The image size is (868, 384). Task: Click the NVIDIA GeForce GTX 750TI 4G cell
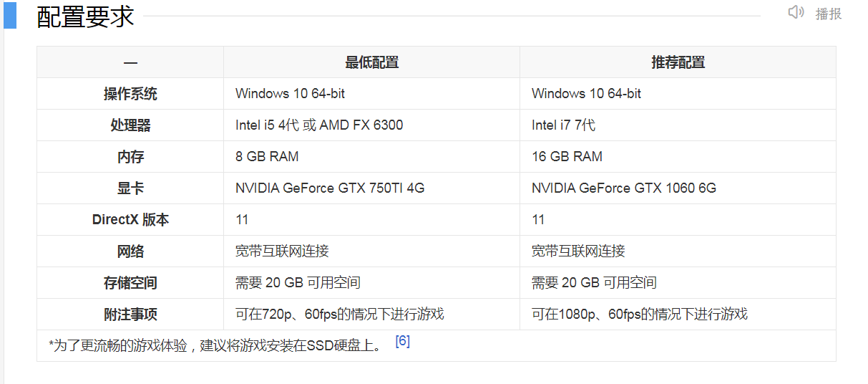[x=371, y=188]
